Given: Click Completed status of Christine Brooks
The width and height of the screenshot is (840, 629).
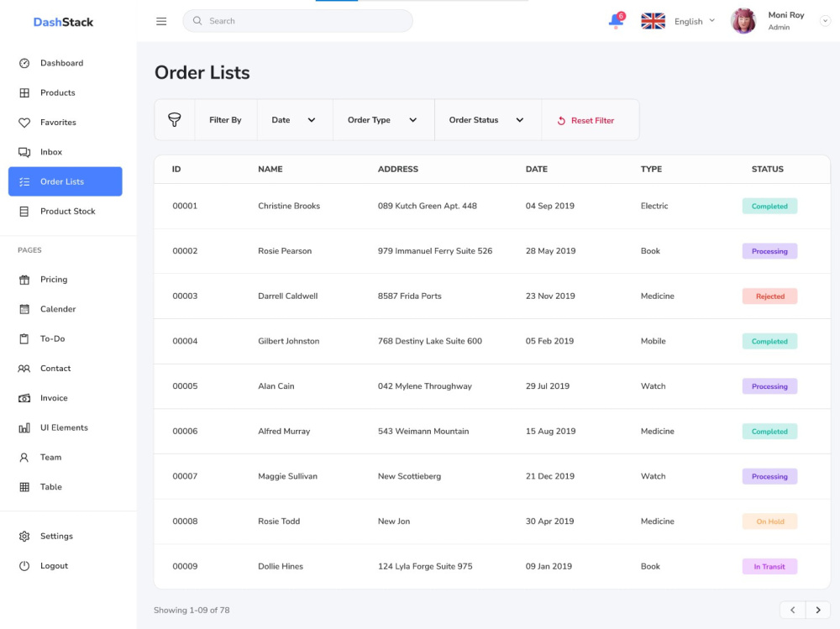Looking at the screenshot, I should pos(769,207).
